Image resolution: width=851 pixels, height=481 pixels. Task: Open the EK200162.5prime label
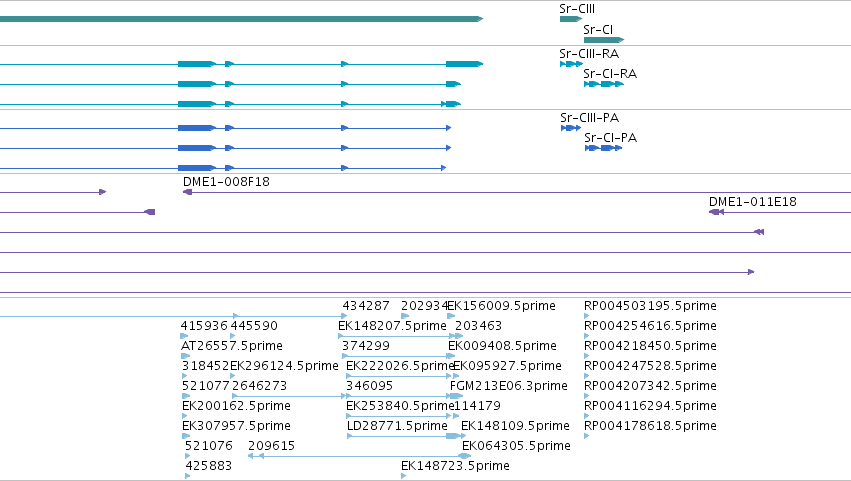pos(237,406)
